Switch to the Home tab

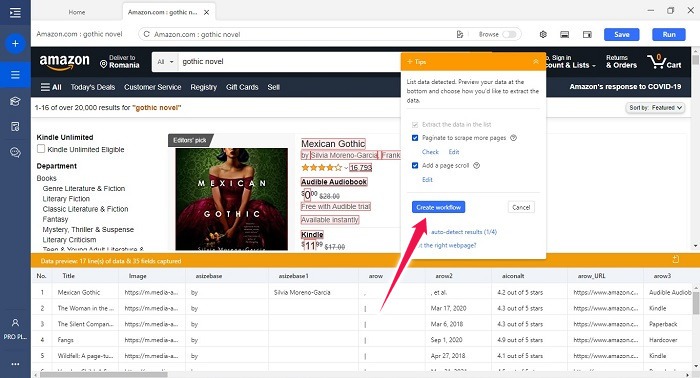[x=77, y=12]
